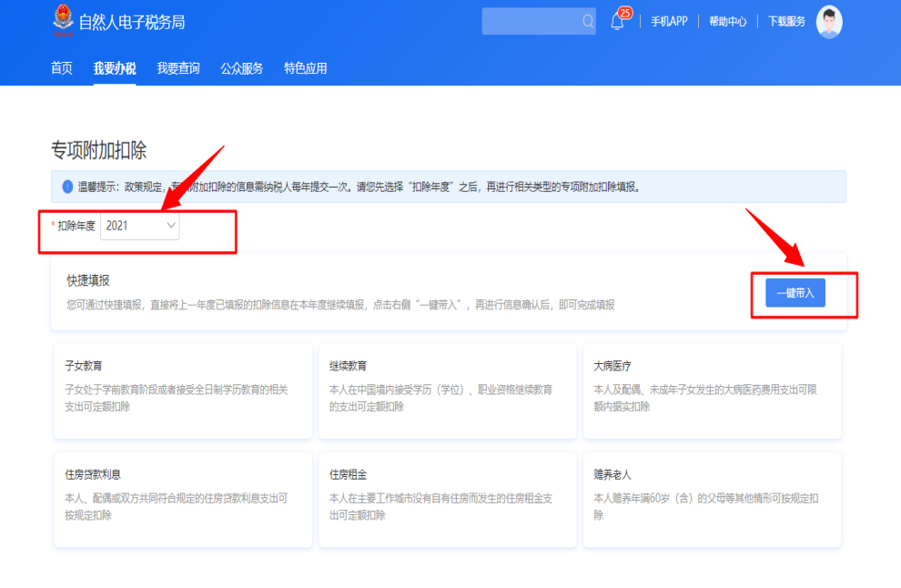Click the 温馨提示 policy notice text
Viewport: 901px width, 588px height.
pyautogui.click(x=359, y=187)
